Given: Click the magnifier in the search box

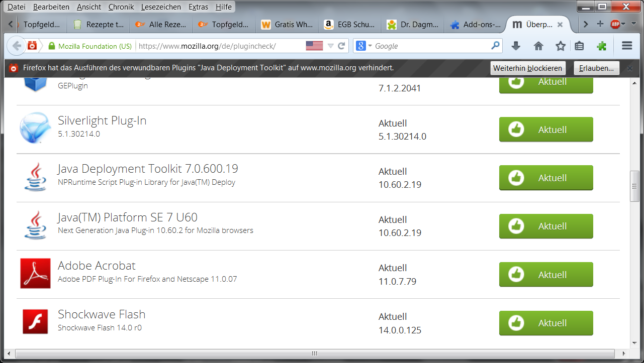Looking at the screenshot, I should point(495,46).
